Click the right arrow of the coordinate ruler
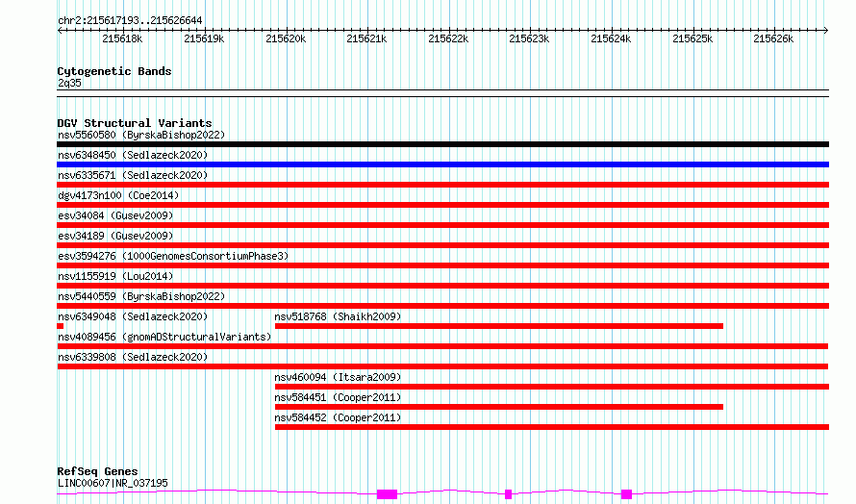The height and width of the screenshot is (504, 856). pos(826,30)
